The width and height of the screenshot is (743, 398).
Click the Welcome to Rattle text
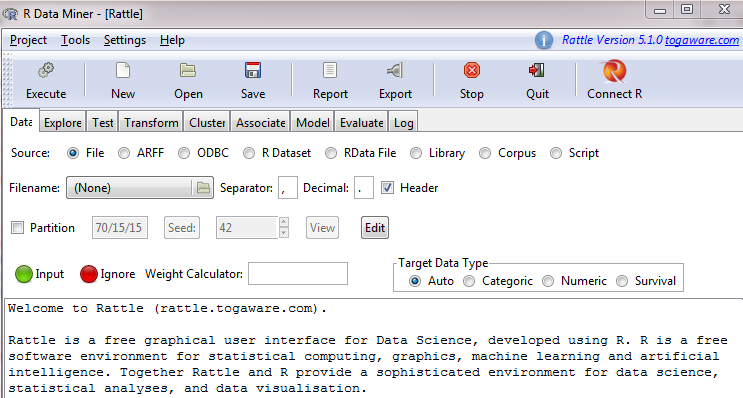pyautogui.click(x=167, y=309)
